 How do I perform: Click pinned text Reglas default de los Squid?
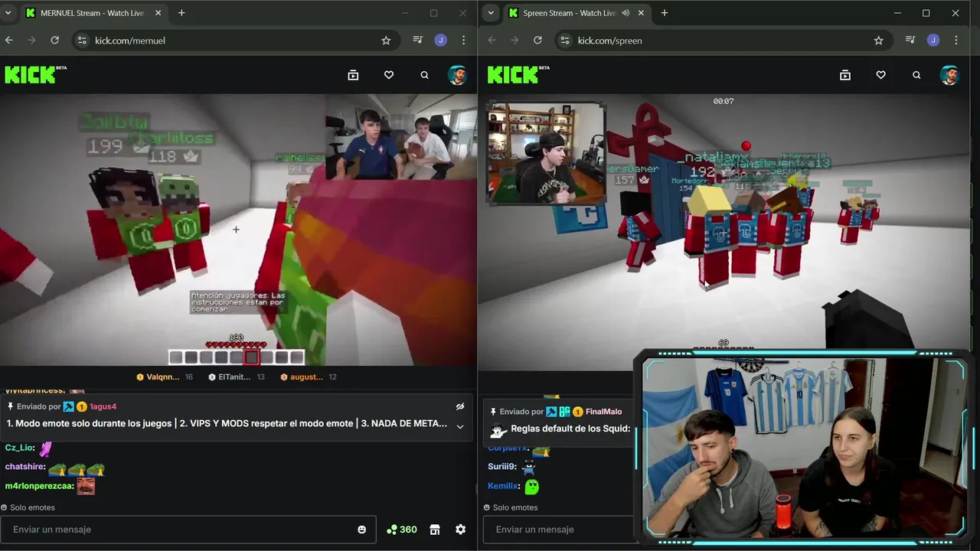click(570, 429)
